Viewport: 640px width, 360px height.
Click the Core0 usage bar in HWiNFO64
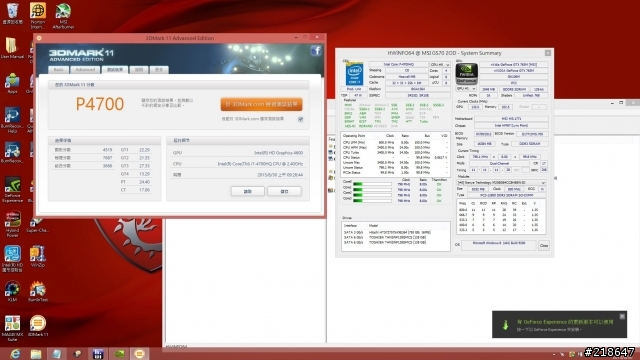[x=372, y=184]
